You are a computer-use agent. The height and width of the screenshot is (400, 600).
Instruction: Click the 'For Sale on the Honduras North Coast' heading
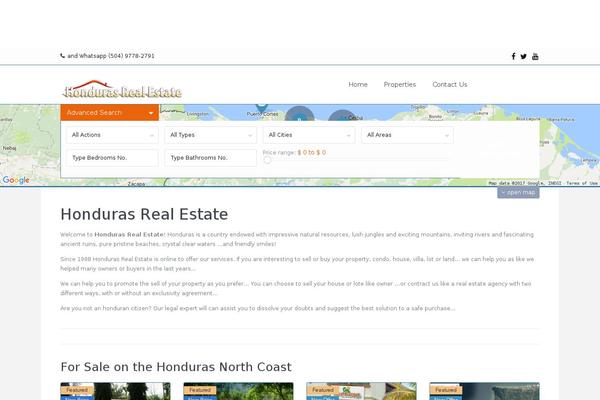click(x=176, y=367)
